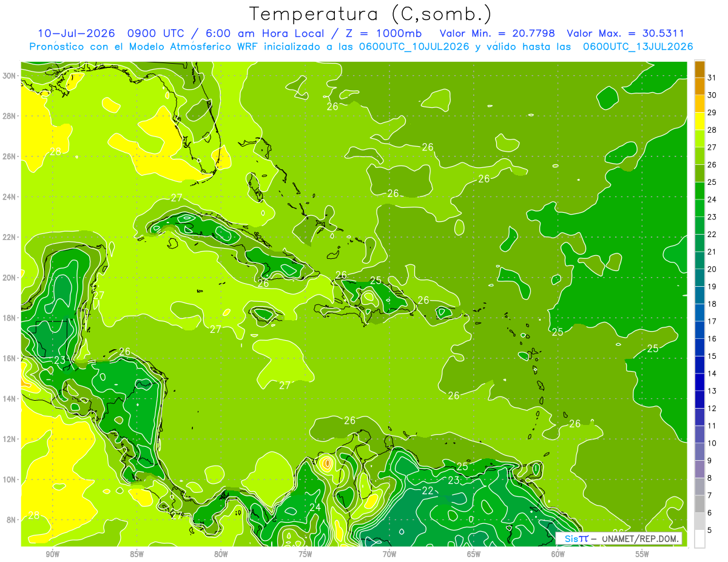Click the "22N" latitude axis label
The width and height of the screenshot is (728, 562).
[x=10, y=237]
